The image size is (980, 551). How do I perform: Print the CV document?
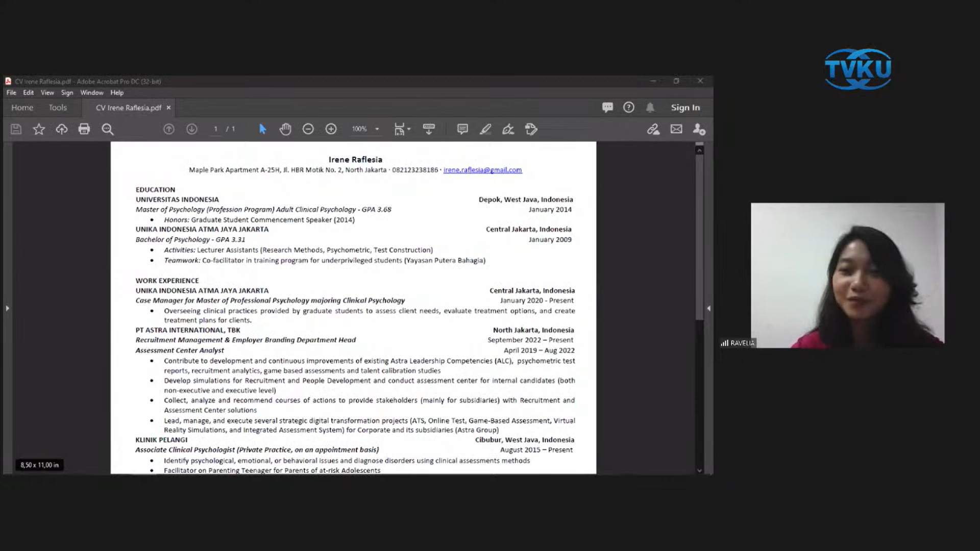[84, 129]
